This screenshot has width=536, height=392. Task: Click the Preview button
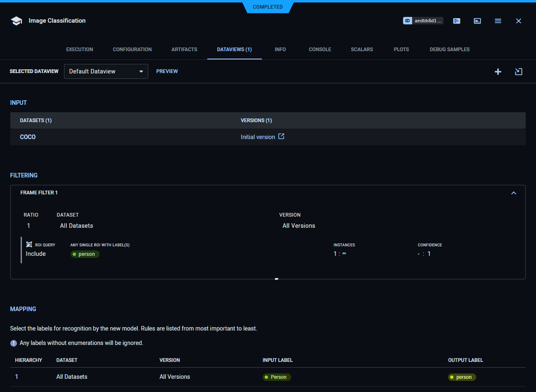(167, 71)
